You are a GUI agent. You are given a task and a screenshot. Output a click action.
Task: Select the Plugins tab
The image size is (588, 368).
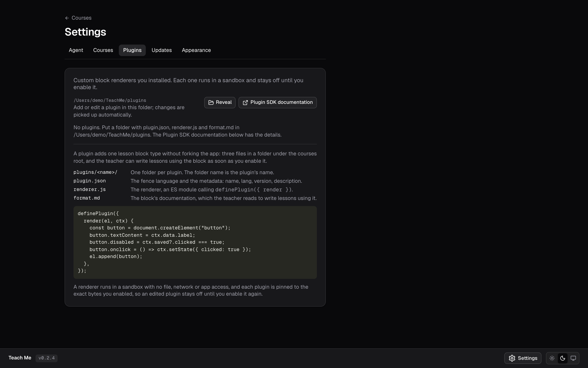(x=132, y=50)
